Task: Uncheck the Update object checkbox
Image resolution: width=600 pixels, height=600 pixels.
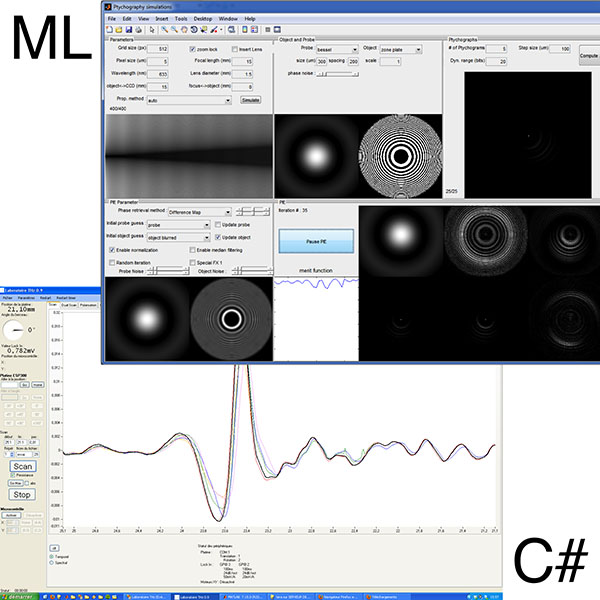Action: tap(218, 237)
